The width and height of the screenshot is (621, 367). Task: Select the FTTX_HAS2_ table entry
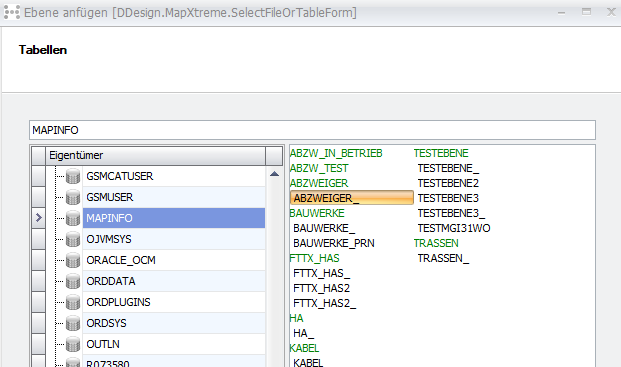[324, 304]
